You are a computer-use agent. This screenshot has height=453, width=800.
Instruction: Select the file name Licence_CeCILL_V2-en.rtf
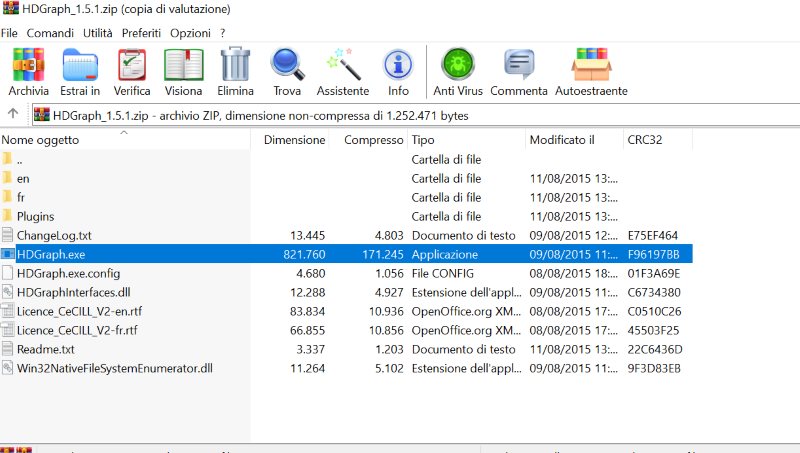coord(79,311)
